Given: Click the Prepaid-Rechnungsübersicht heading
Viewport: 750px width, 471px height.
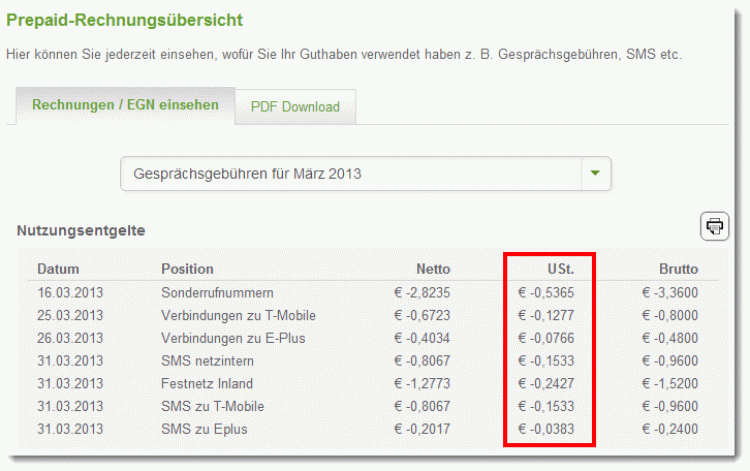Looking at the screenshot, I should click(124, 20).
